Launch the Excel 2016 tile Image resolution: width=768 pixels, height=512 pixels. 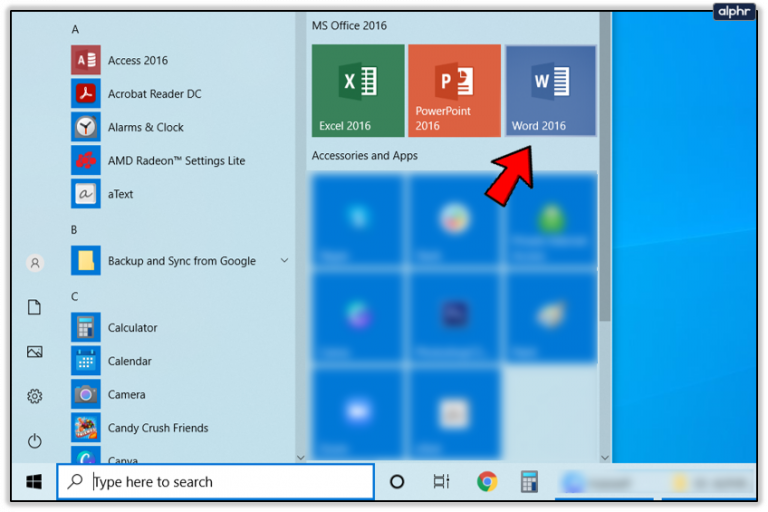tap(358, 91)
